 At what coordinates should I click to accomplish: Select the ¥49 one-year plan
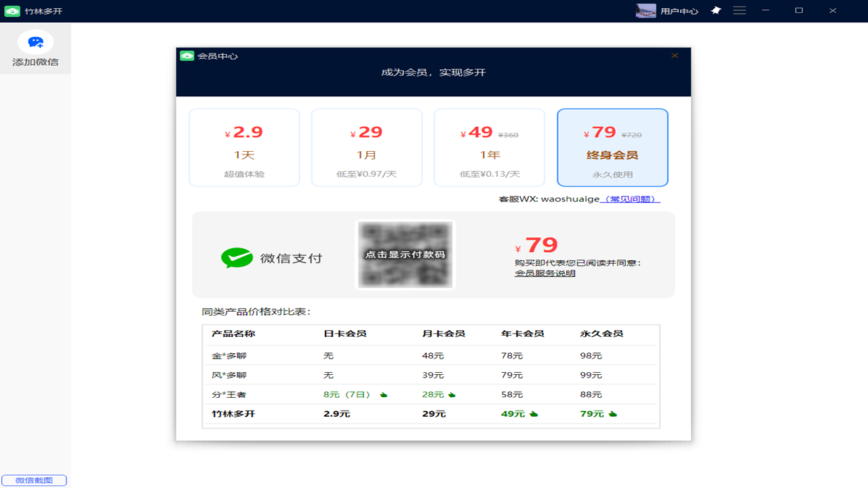point(490,148)
